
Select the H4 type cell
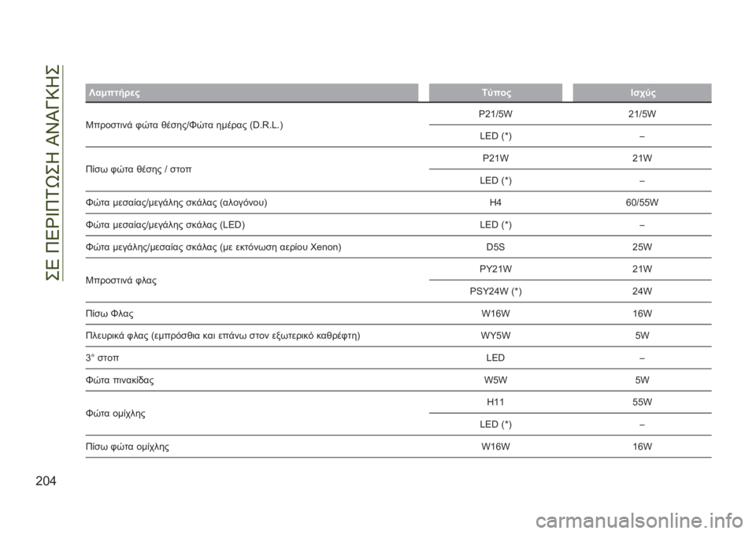(495, 202)
